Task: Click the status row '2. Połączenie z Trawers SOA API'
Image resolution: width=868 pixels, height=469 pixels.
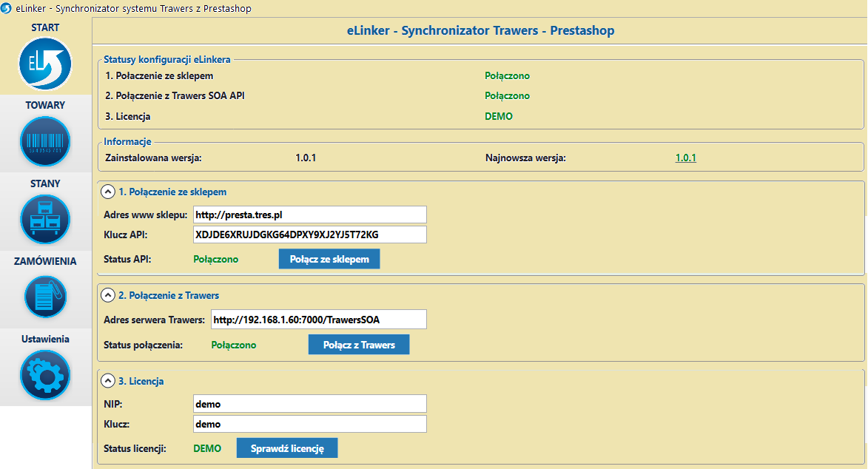Action: click(175, 95)
